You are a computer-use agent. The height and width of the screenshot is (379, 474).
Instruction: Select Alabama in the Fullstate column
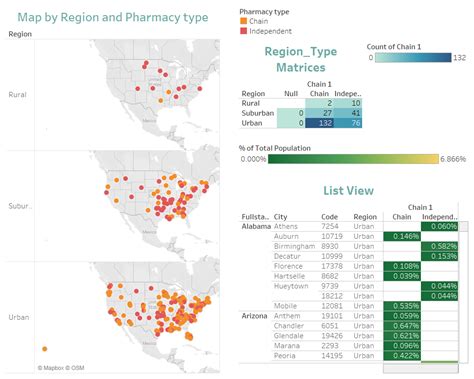(x=256, y=226)
